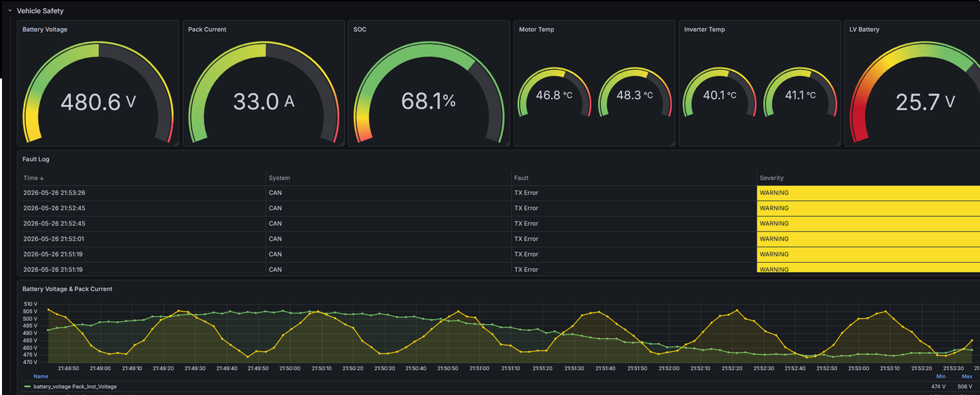980x395 pixels.
Task: Click the 21:48:50 time axis label
Action: (68, 368)
